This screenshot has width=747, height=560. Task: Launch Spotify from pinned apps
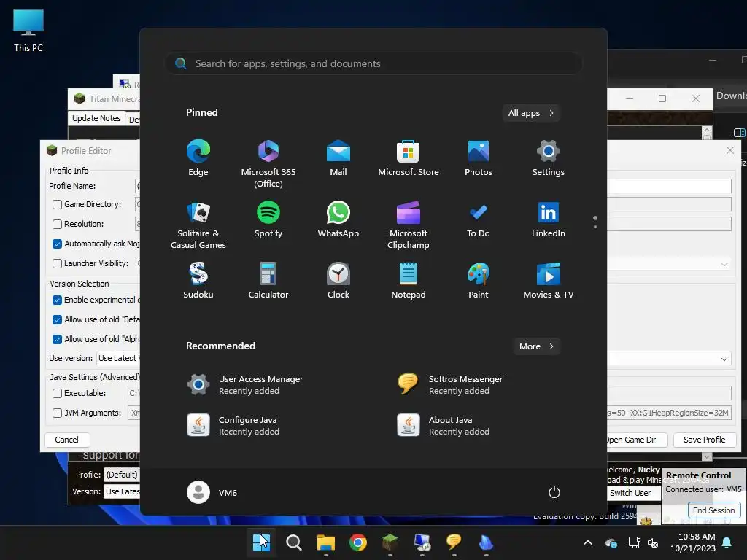click(268, 219)
